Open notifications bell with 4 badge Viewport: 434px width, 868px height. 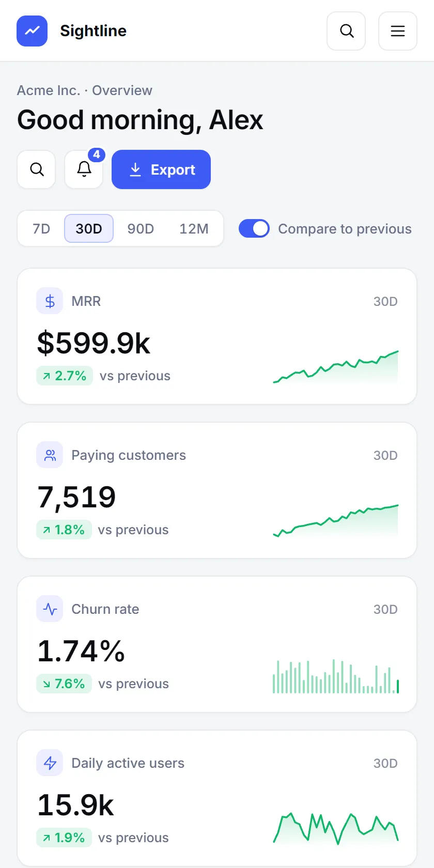pyautogui.click(x=84, y=169)
